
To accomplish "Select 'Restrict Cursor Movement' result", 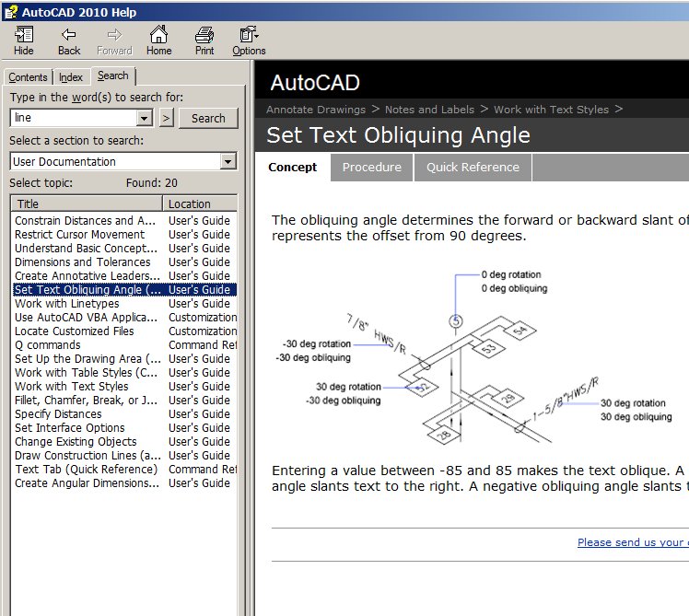I will pos(124,234).
